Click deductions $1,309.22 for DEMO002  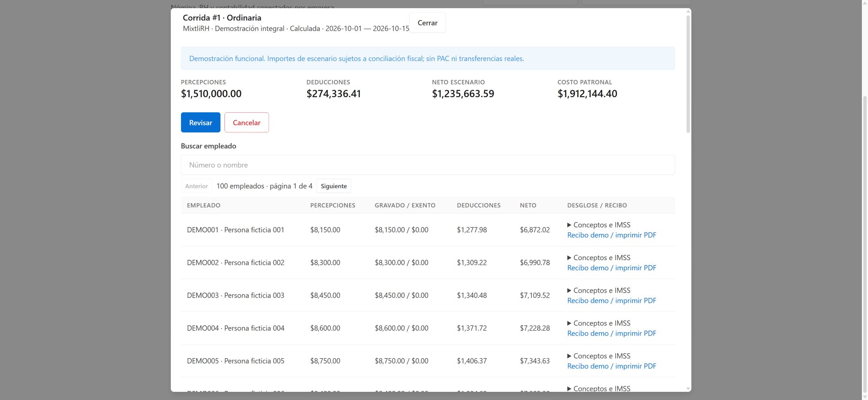pyautogui.click(x=472, y=263)
